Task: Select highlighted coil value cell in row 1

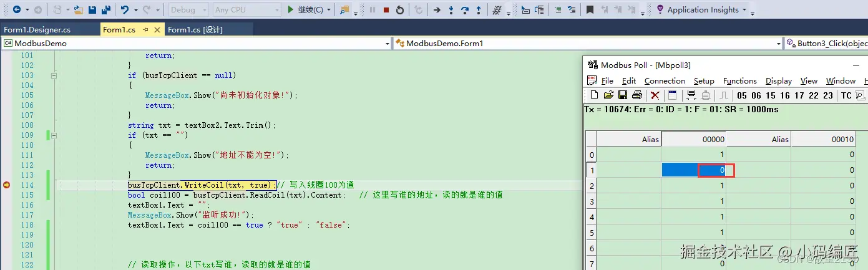Action: point(694,170)
